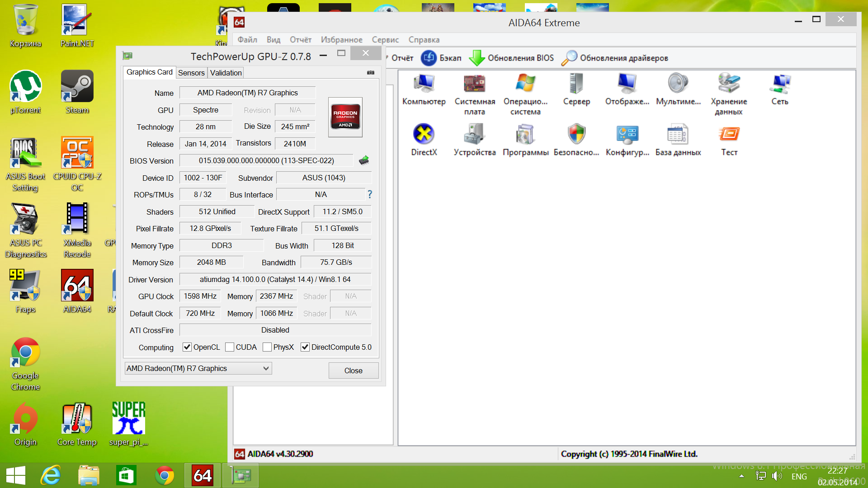Screen dimensions: 868x488
Task: Click the ENG language indicator
Action: (799, 476)
